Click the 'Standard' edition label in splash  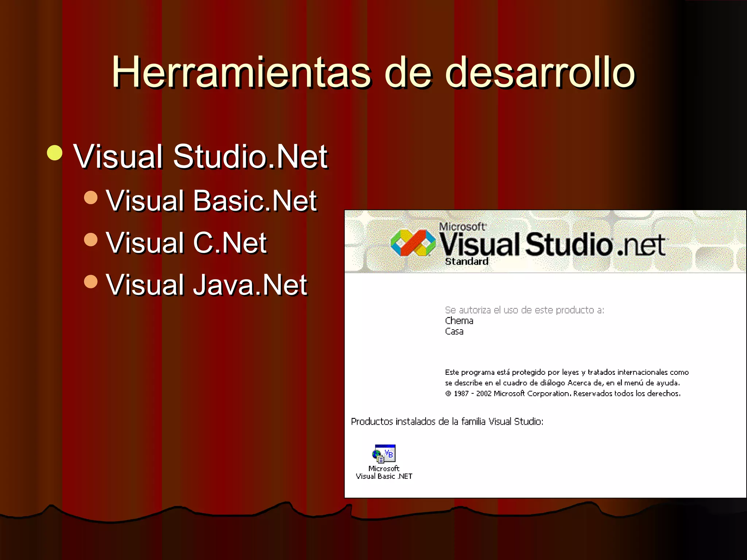pos(467,261)
